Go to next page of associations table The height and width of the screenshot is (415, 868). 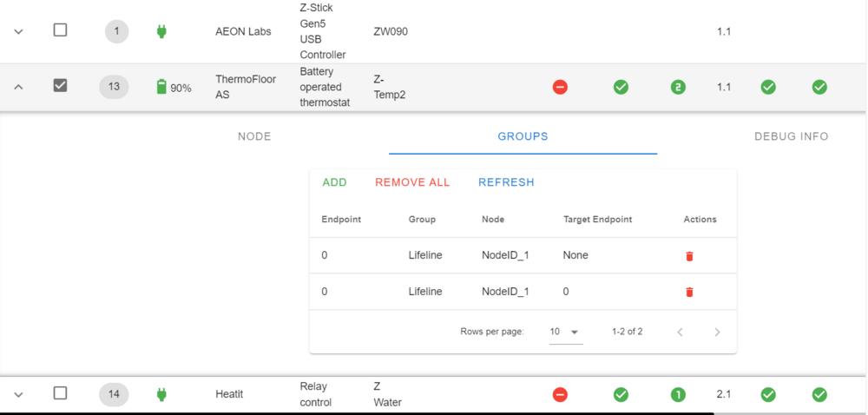tap(717, 332)
